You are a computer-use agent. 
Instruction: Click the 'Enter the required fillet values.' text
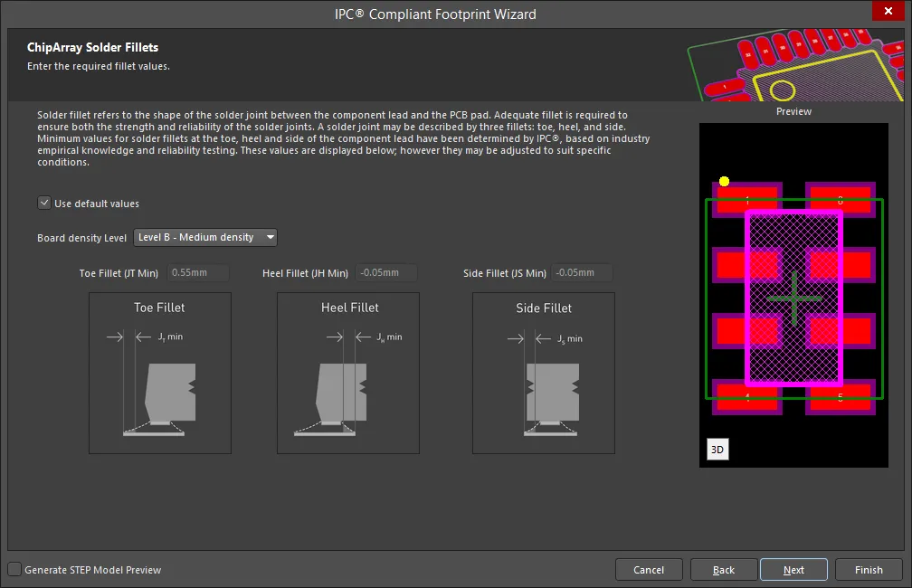[99, 66]
